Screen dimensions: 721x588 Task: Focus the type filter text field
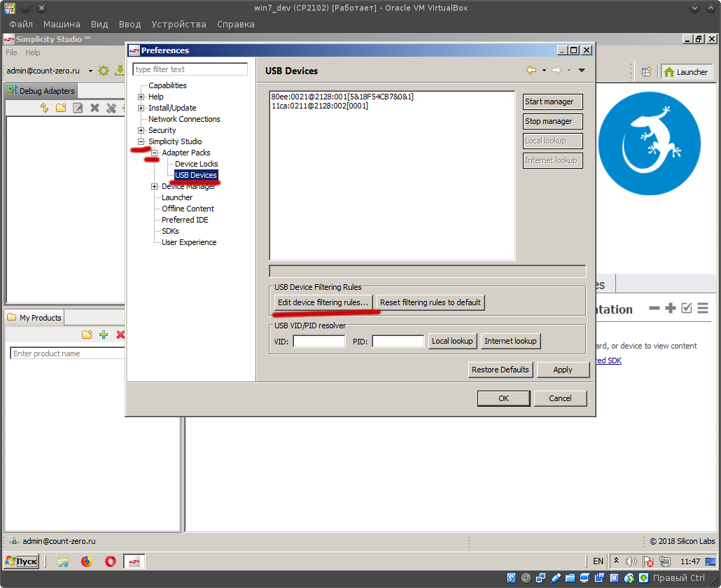click(190, 69)
